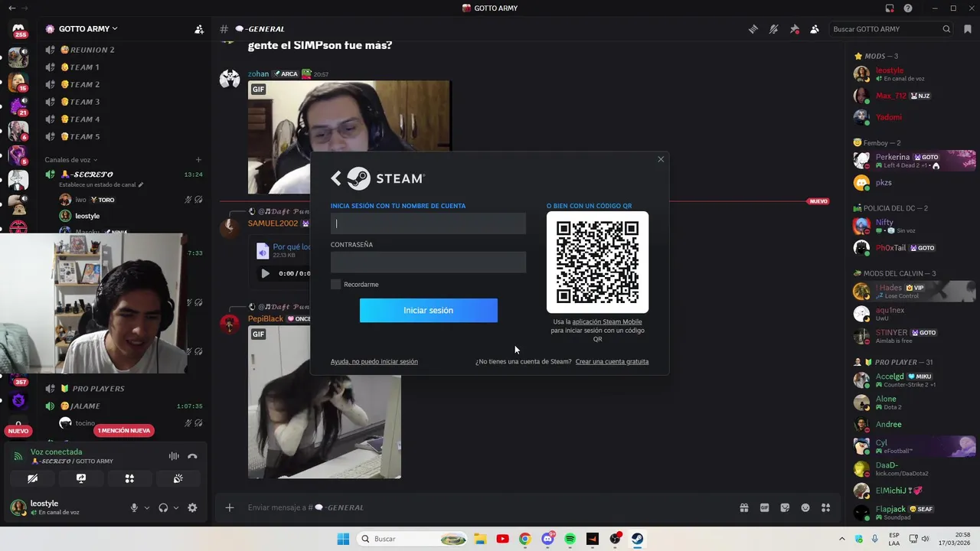Screen dimensions: 980x551
Task: Open user settings gear
Action: 192,507
